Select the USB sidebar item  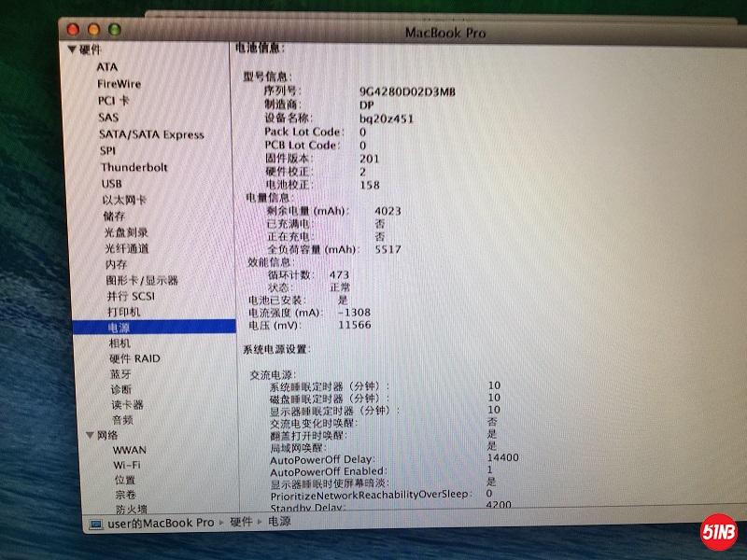click(111, 184)
